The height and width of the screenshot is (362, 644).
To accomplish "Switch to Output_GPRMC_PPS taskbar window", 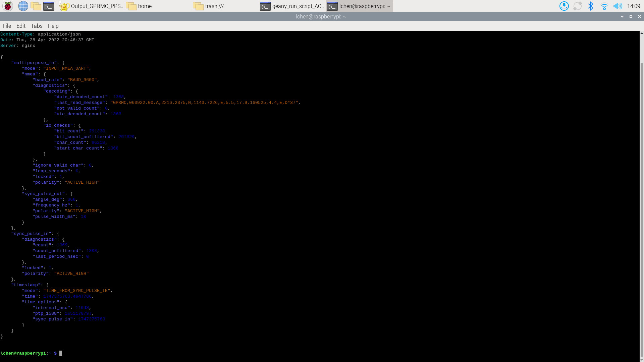I will 91,6.
